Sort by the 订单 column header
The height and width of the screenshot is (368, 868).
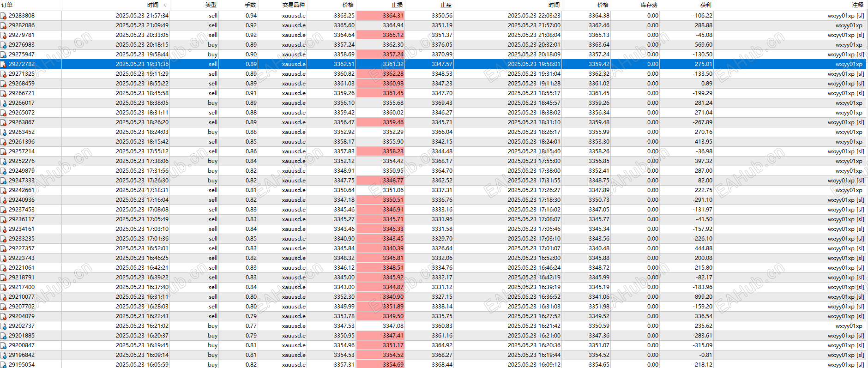[31, 5]
